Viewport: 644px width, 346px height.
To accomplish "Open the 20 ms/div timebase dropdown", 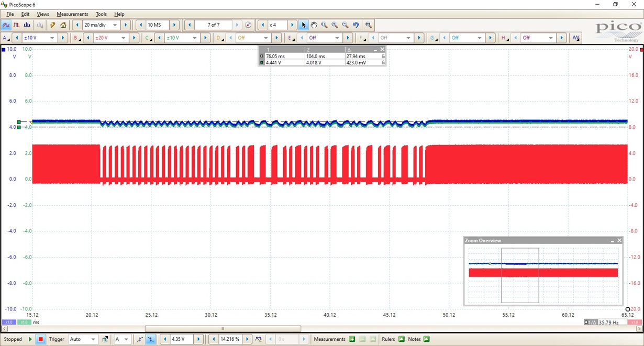I will (x=115, y=25).
